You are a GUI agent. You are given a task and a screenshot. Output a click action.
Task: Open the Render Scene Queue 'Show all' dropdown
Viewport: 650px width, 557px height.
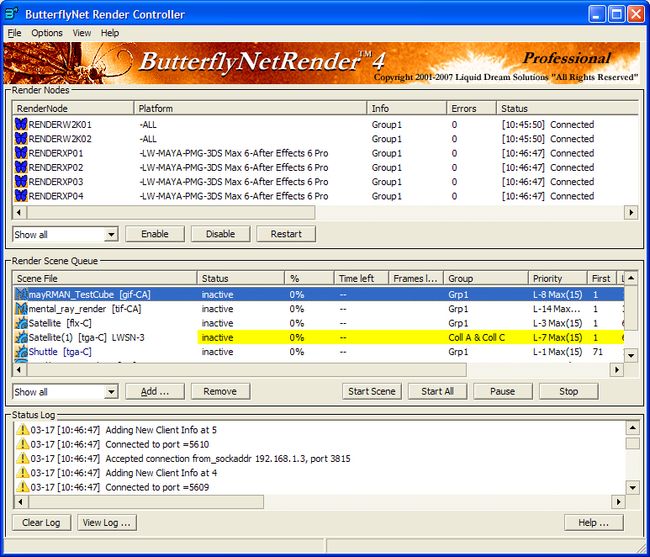click(111, 392)
